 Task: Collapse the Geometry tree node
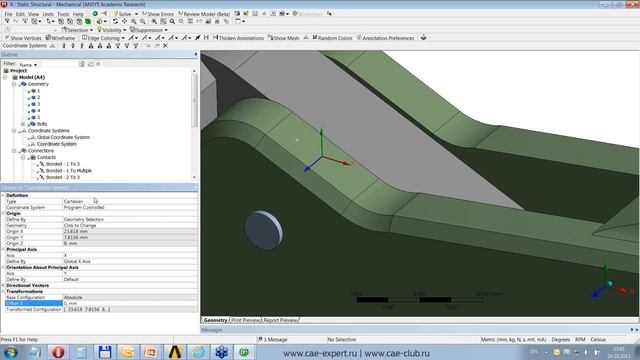pos(14,84)
